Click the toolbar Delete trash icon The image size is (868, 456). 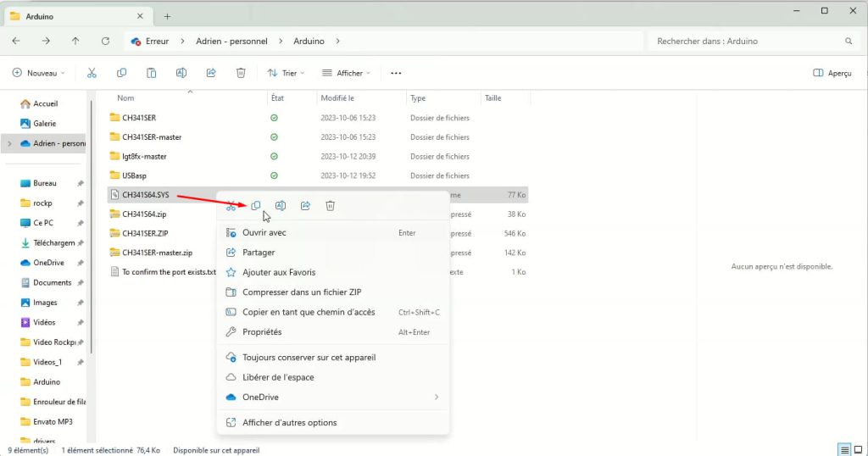[241, 73]
